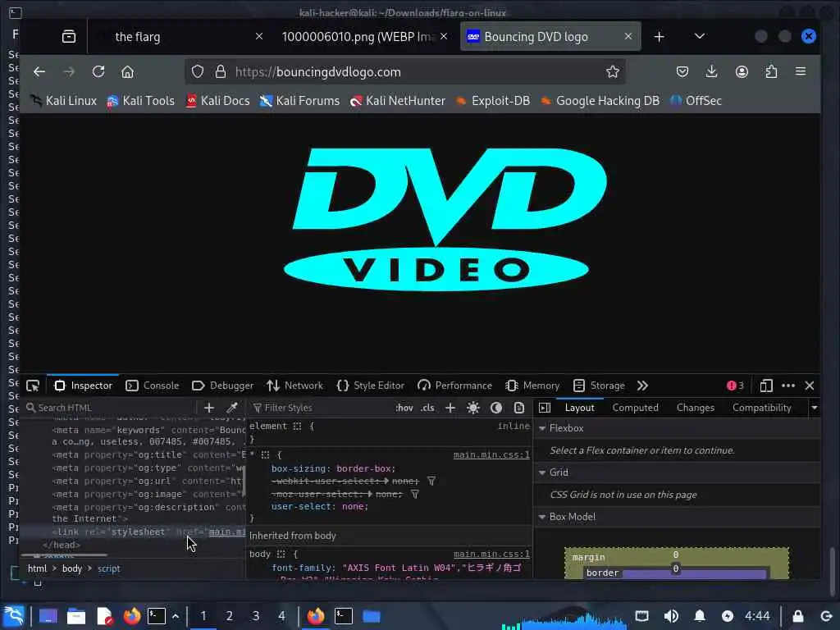Viewport: 840px width, 630px height.
Task: Create a new node in HTML markup
Action: coord(209,408)
